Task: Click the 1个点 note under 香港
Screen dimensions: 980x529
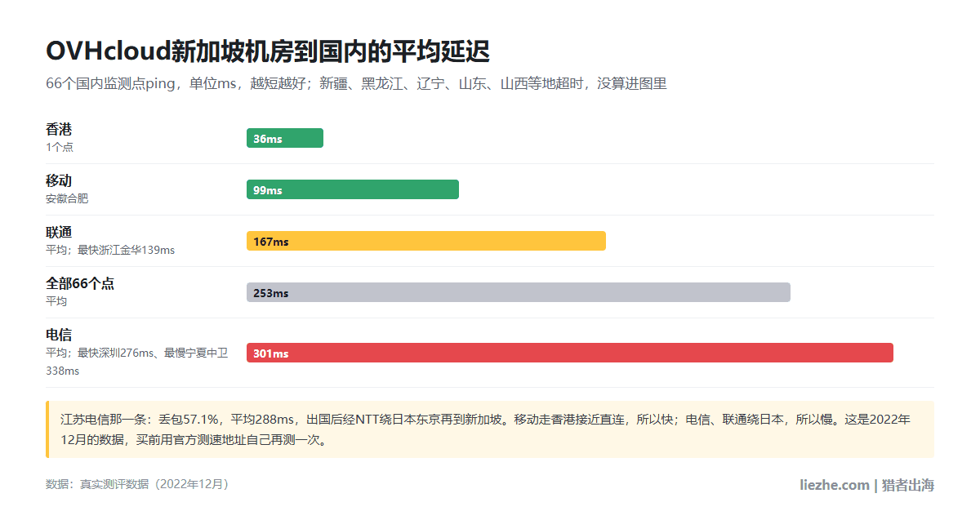Action: (60, 147)
